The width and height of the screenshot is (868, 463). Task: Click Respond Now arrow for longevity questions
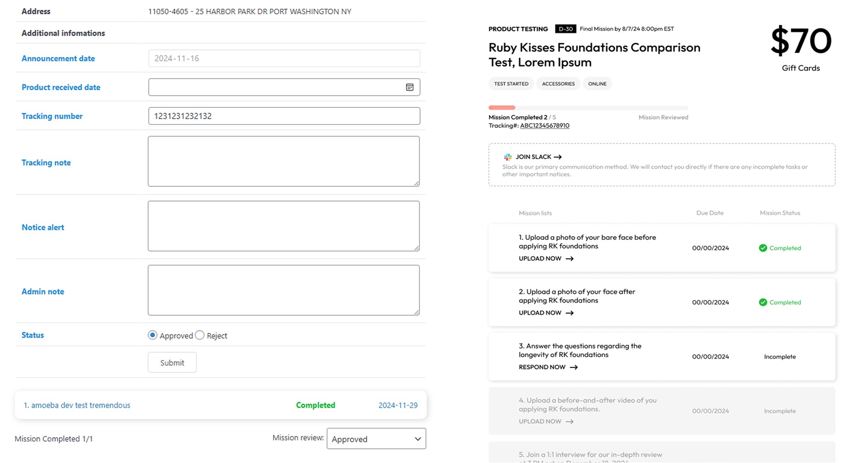tap(574, 367)
